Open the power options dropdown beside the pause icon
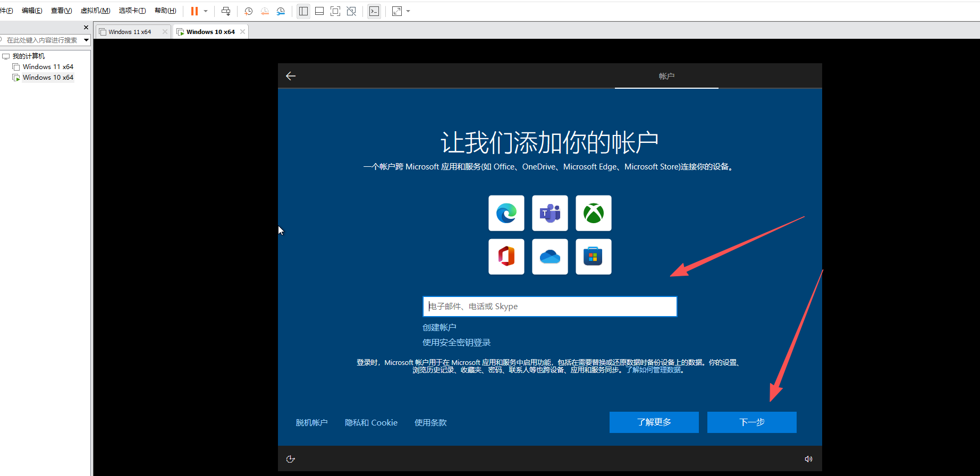Viewport: 980px width, 476px height. coord(206,11)
